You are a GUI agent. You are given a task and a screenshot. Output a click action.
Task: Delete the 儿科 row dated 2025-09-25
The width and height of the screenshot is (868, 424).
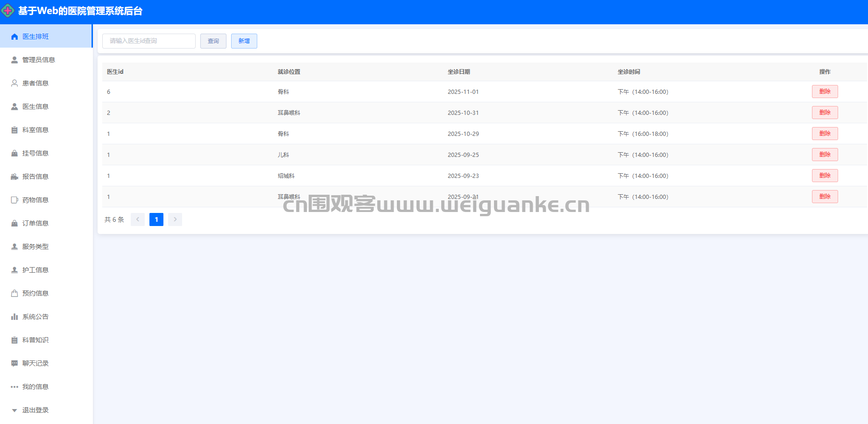[825, 155]
